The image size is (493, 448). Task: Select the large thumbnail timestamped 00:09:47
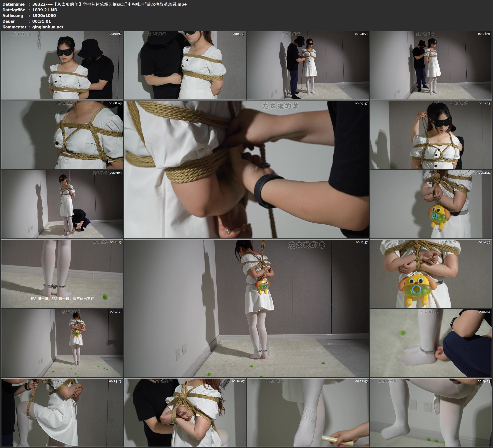pos(246,169)
